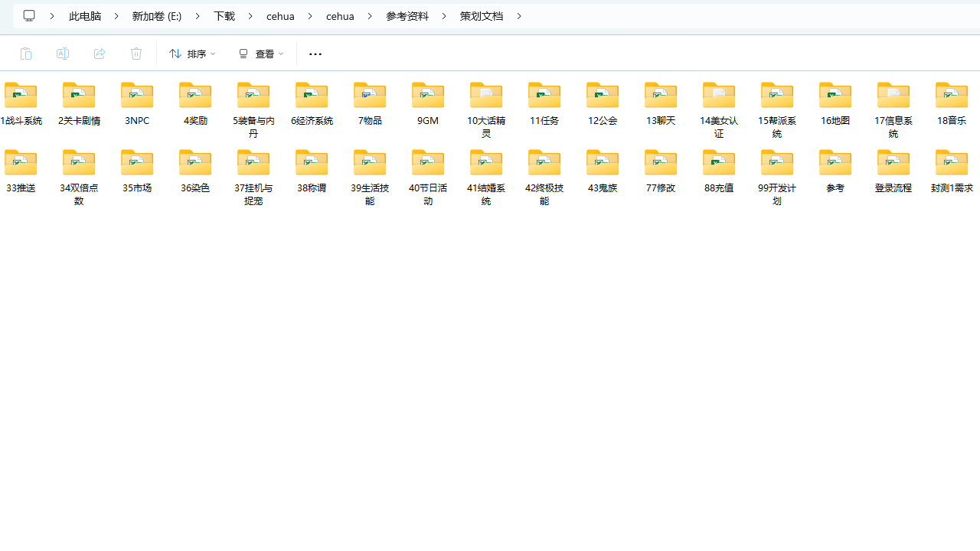Expand the breadcrumb chevron after cehua
Viewport: 980px width, 551px height.
point(370,15)
